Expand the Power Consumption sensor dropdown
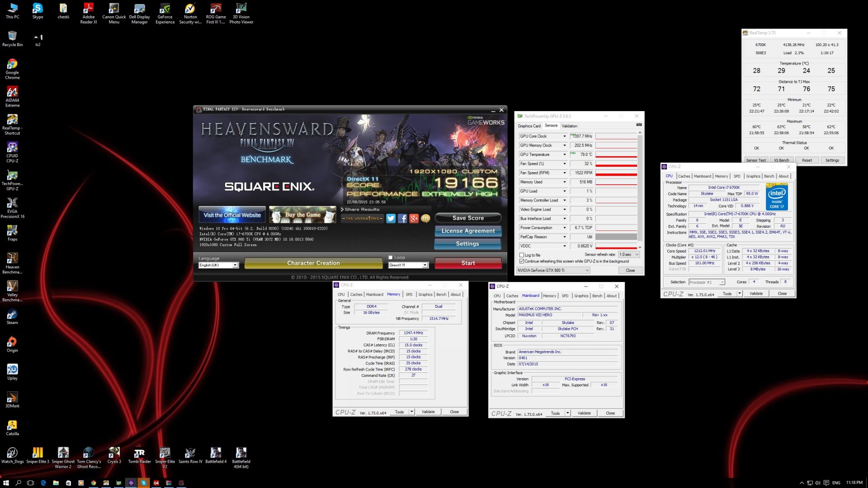The height and width of the screenshot is (488, 868). tap(564, 228)
